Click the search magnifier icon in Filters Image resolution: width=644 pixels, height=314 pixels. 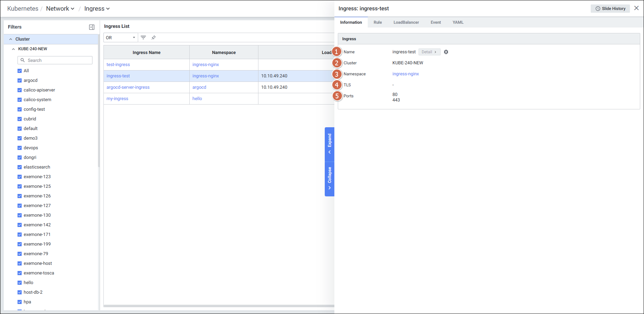[x=23, y=60]
